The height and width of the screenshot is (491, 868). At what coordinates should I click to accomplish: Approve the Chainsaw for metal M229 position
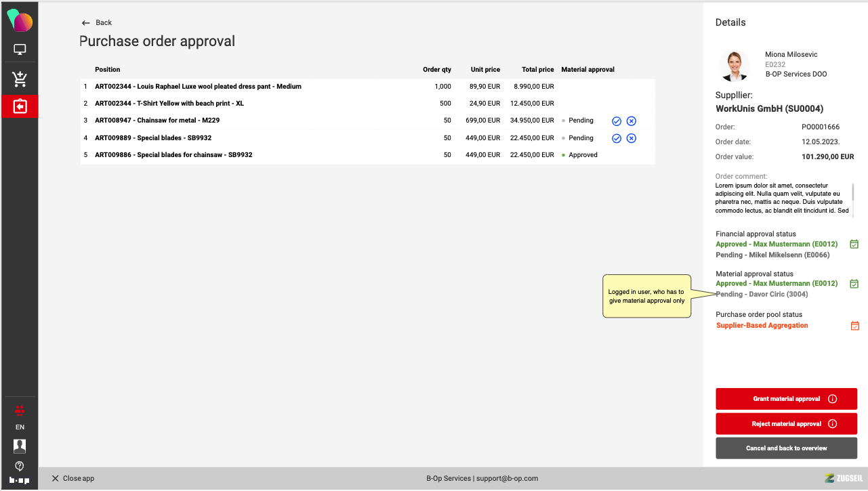(617, 121)
